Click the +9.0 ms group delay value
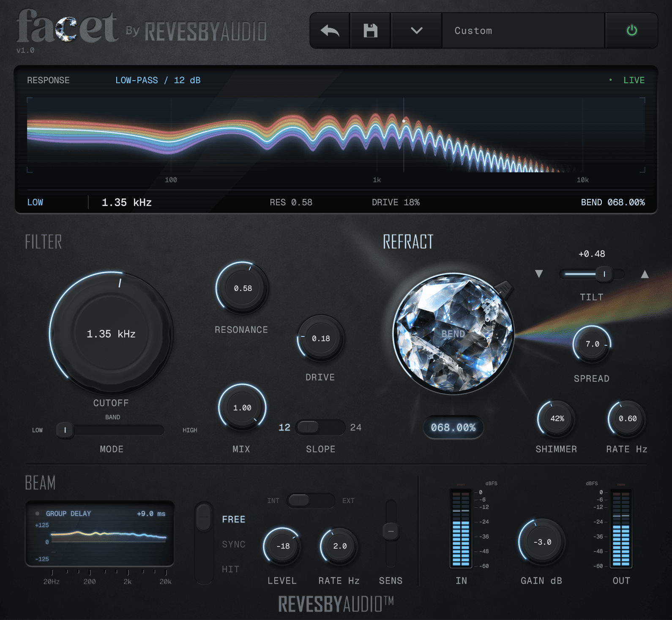Screen dimensions: 672x620 tap(151, 514)
